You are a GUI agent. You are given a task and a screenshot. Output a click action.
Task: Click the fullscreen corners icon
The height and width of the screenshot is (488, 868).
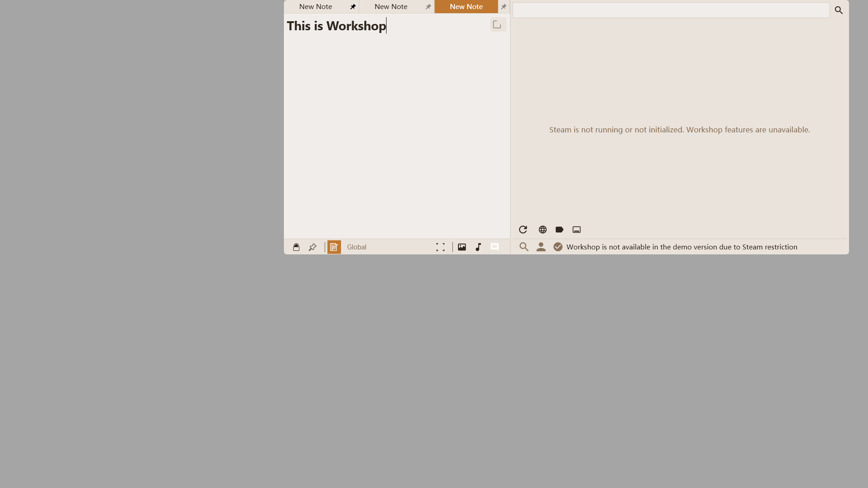coord(440,247)
